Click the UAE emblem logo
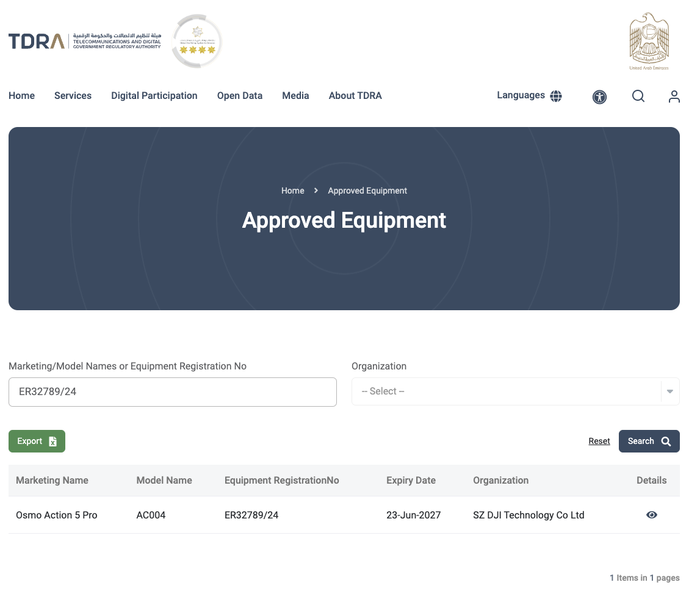 [649, 42]
